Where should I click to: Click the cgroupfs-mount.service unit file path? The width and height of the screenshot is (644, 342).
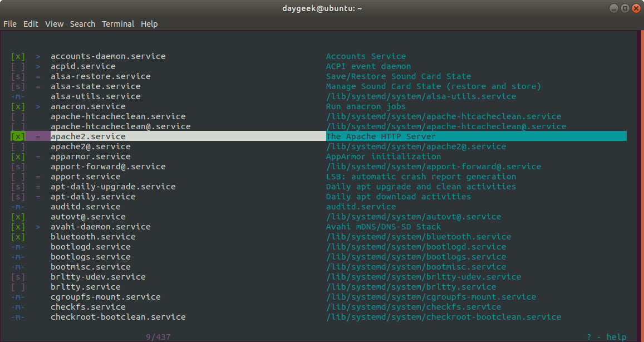pos(431,297)
